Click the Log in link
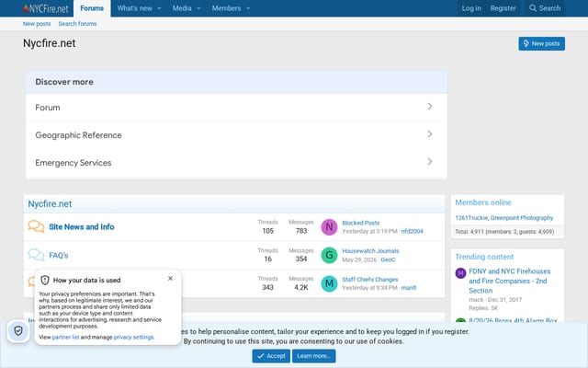Viewport: 588px width, 368px height. (x=471, y=8)
